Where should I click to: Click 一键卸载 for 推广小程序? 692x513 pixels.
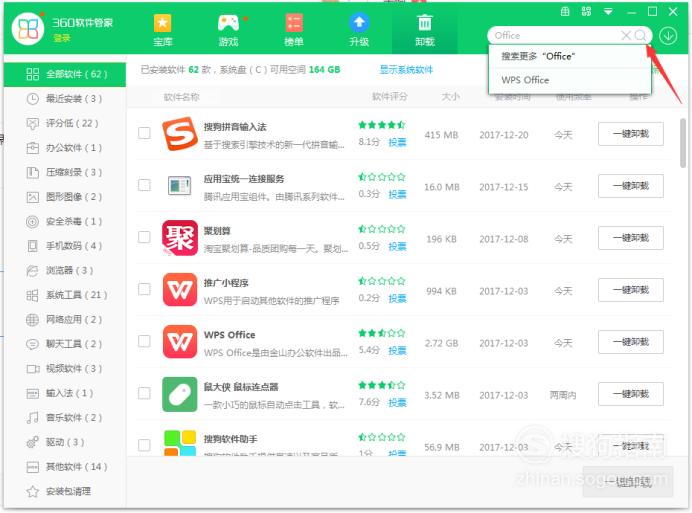tap(631, 290)
